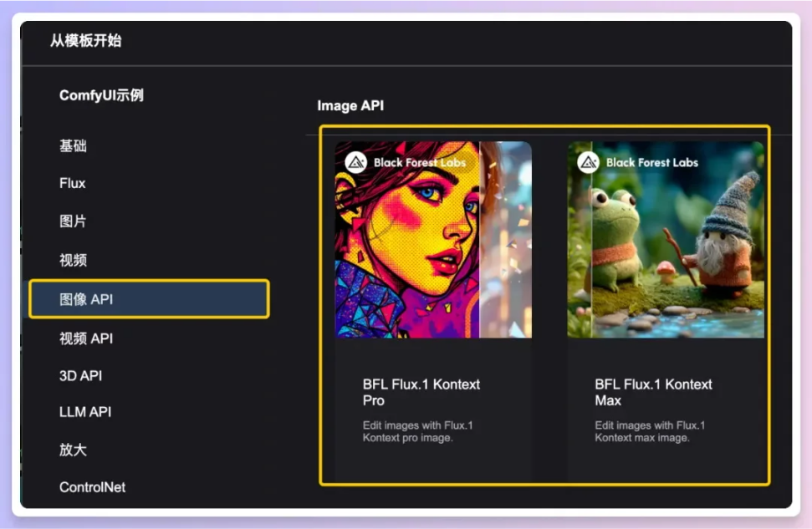
Task: Select the 放大 template category
Action: click(73, 450)
